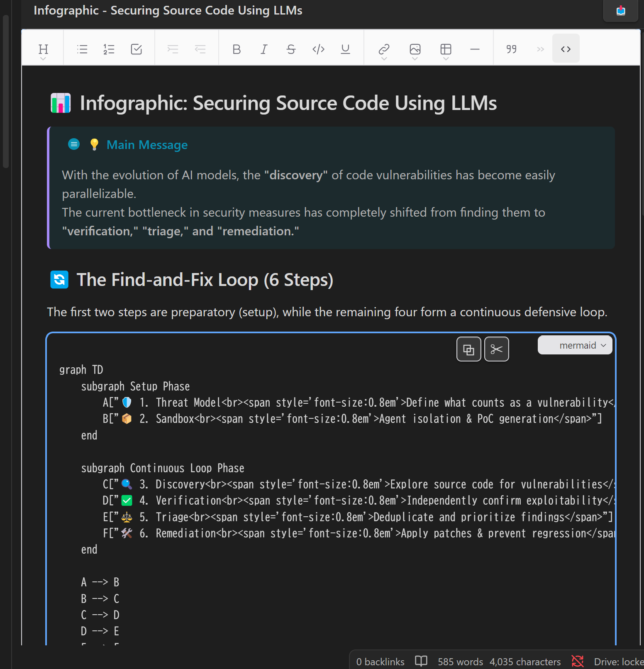This screenshot has width=644, height=669.
Task: Click the callout type icon beside Main Message
Action: coord(74,144)
